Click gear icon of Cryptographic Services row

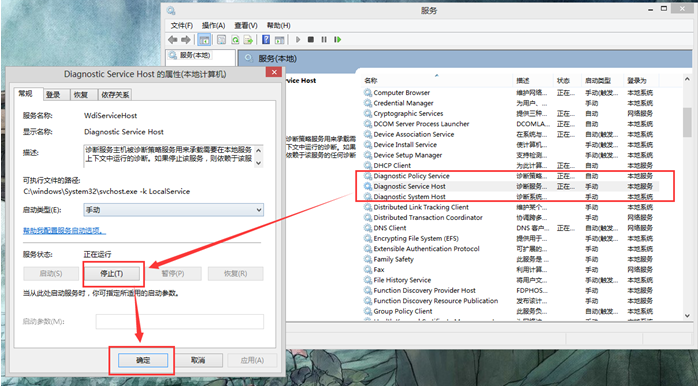click(368, 114)
